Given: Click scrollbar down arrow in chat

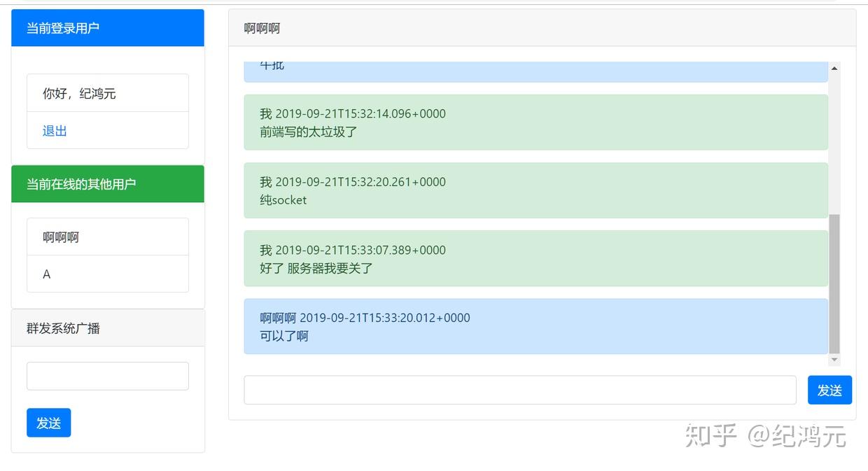Looking at the screenshot, I should [834, 360].
